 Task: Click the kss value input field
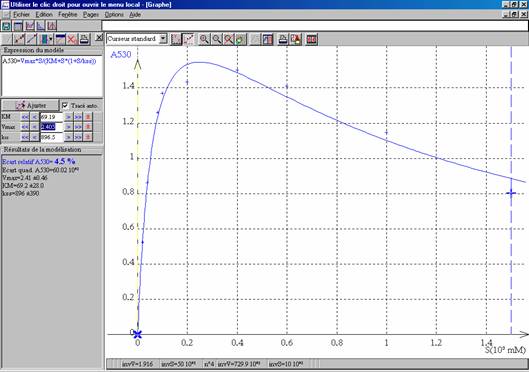tap(52, 137)
